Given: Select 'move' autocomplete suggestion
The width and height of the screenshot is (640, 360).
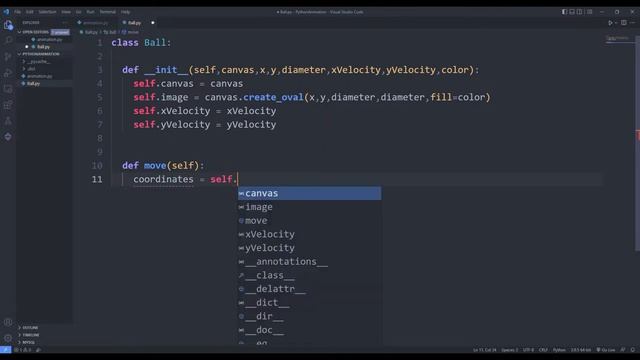Looking at the screenshot, I should (309, 221).
